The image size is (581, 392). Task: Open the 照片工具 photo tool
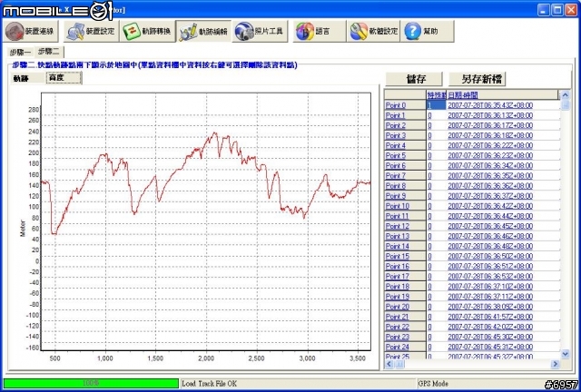pyautogui.click(x=260, y=31)
